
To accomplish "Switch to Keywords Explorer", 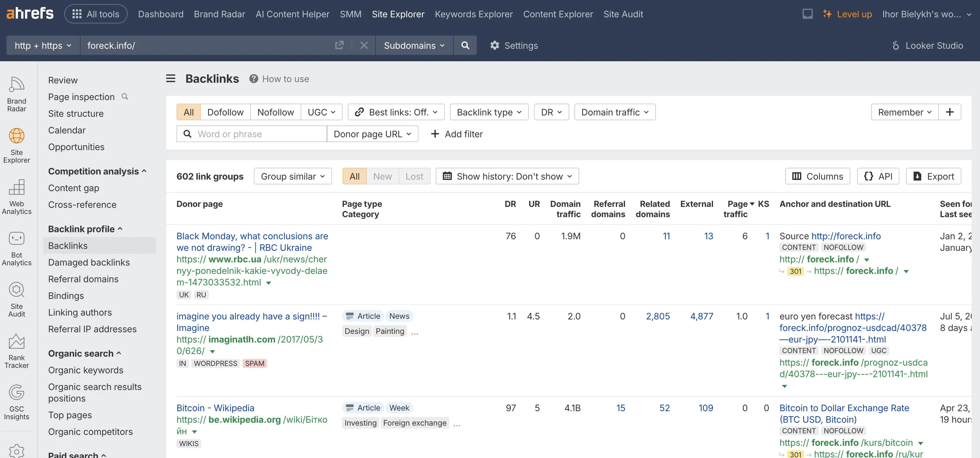I will pos(474,14).
